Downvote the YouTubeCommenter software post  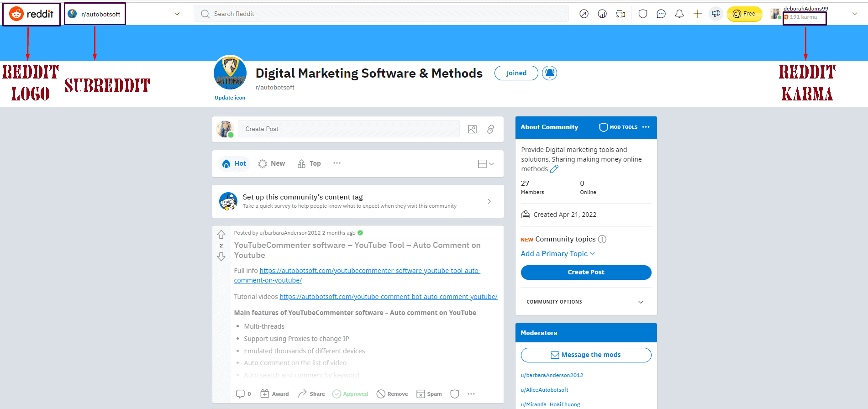click(221, 257)
